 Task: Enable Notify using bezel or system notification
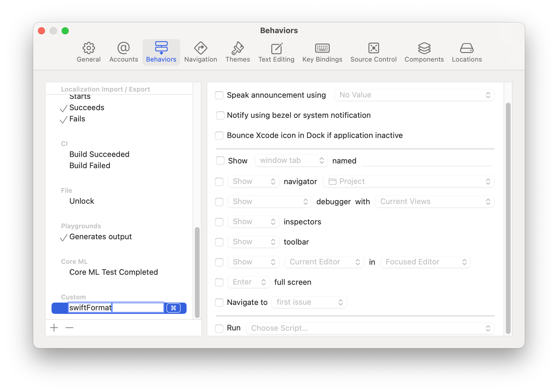(x=220, y=115)
